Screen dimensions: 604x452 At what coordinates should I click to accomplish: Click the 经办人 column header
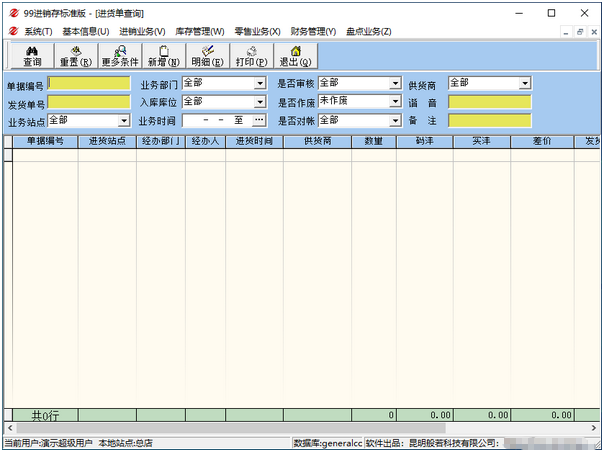(206, 141)
